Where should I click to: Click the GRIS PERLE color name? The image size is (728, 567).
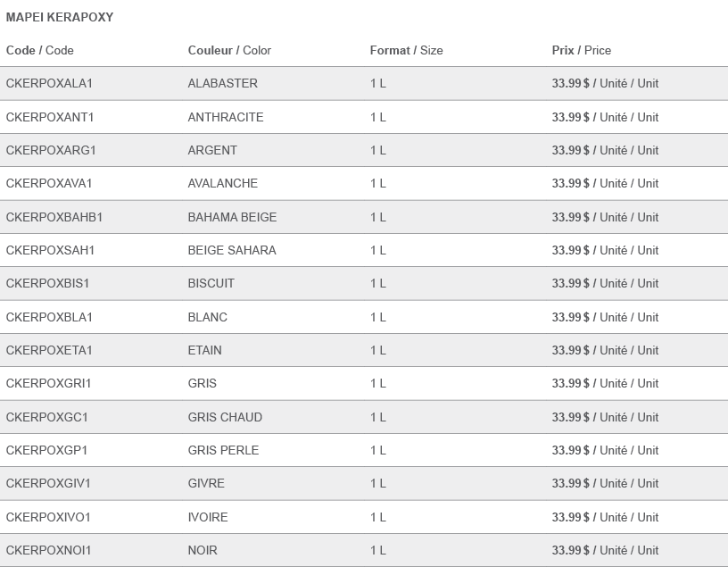pyautogui.click(x=223, y=450)
